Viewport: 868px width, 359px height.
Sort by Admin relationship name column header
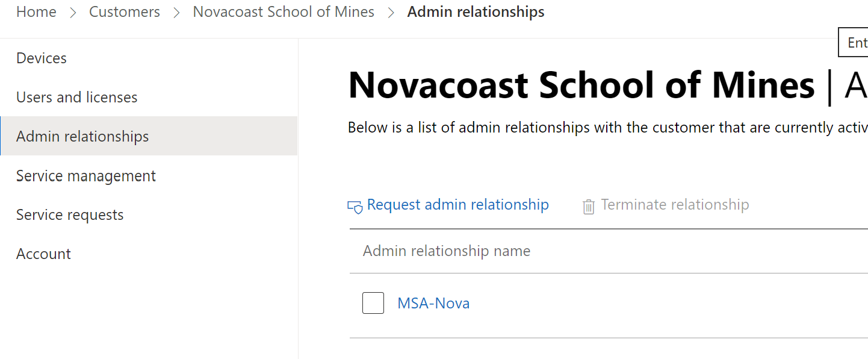[447, 251]
